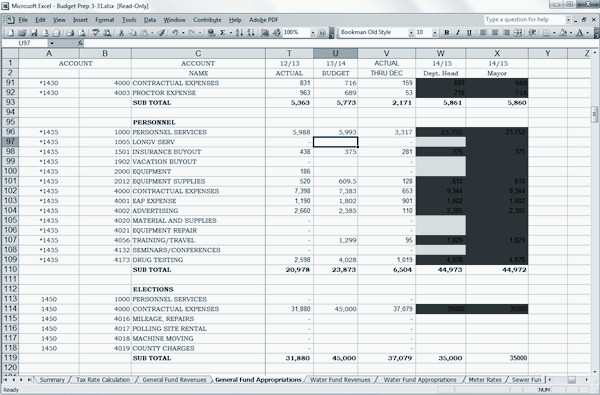Switch to the Water Fund Revenues sheet tab
Image resolution: width=600 pixels, height=395 pixels.
[340, 380]
